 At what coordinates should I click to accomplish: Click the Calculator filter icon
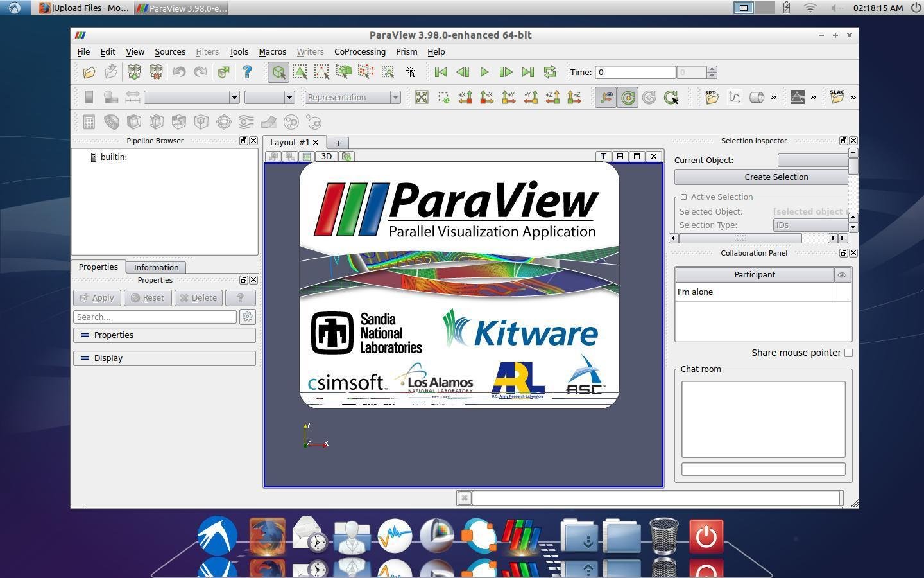89,122
